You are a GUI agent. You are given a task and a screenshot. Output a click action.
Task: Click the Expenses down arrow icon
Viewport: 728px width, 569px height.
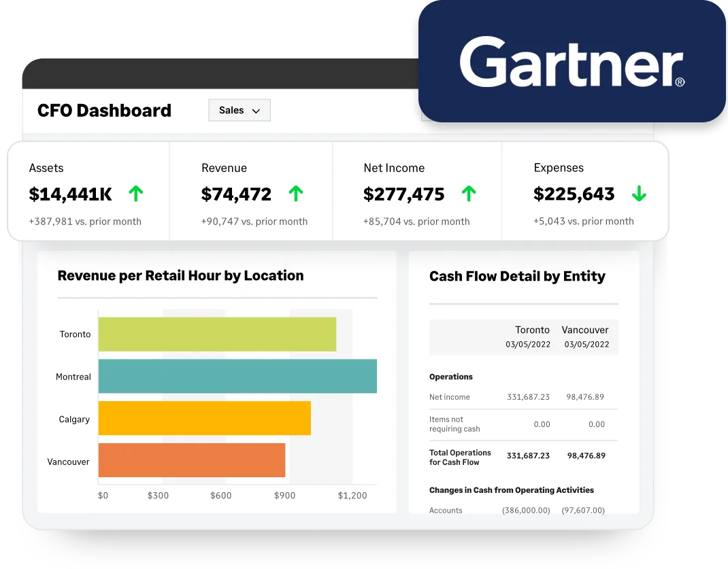639,193
